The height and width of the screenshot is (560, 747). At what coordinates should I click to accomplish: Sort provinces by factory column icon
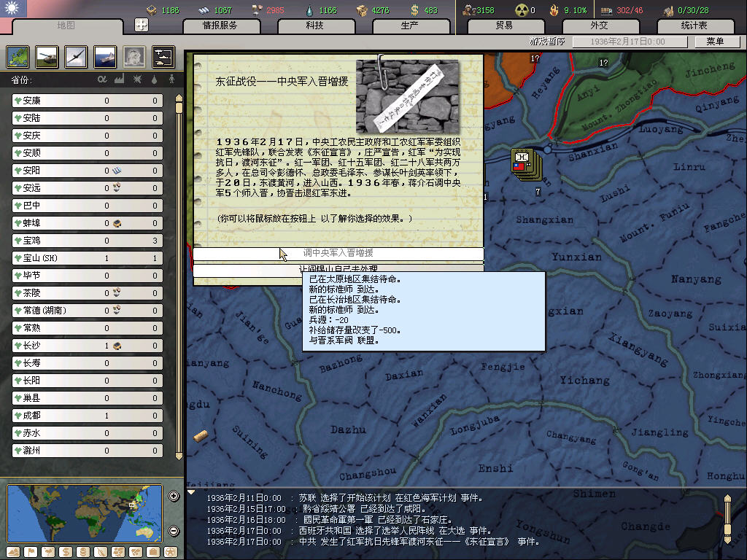click(119, 79)
